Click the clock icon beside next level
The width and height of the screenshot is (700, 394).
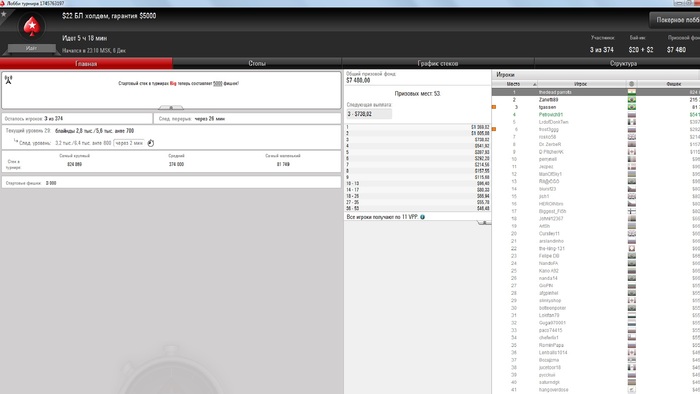151,143
